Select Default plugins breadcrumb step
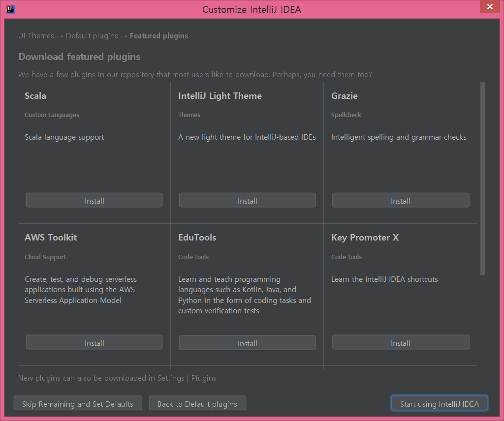Image resolution: width=504 pixels, height=421 pixels. 92,35
